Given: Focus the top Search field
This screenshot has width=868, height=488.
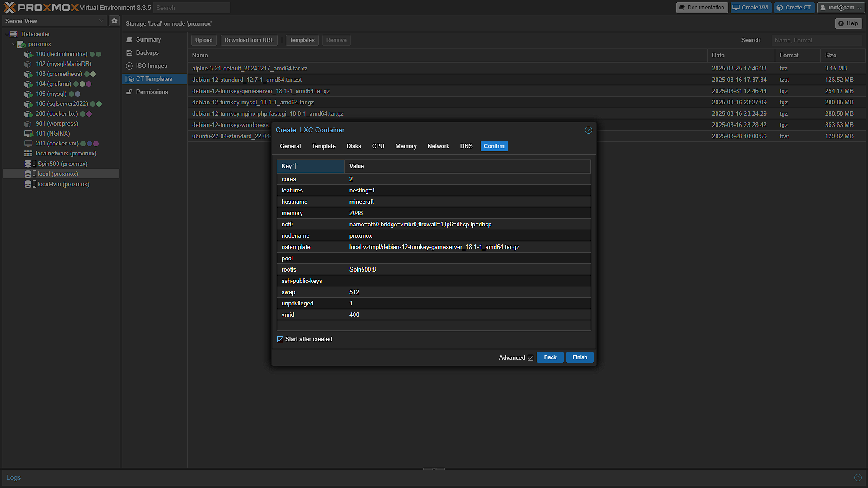Looking at the screenshot, I should [192, 8].
